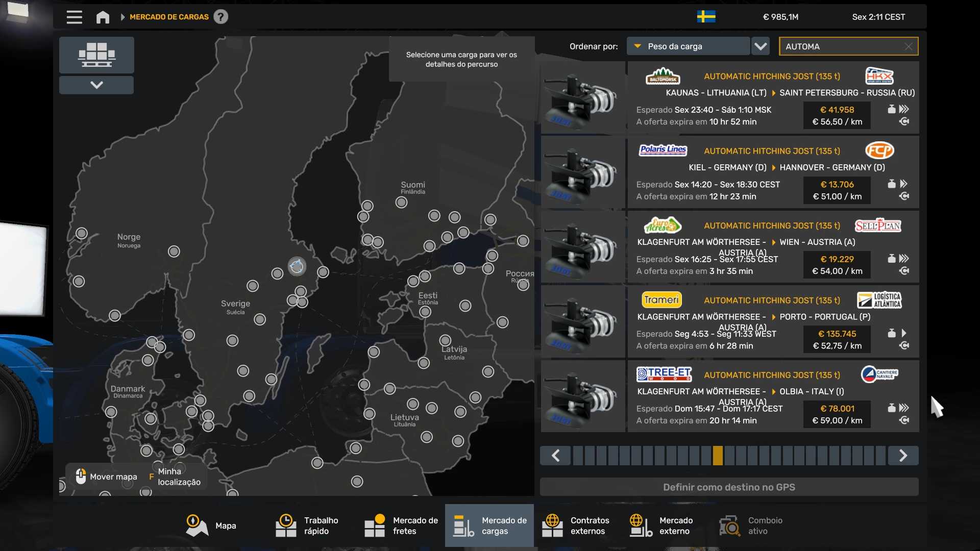This screenshot has height=551, width=980.
Task: Select the highlighted orange page indicator
Action: [718, 456]
